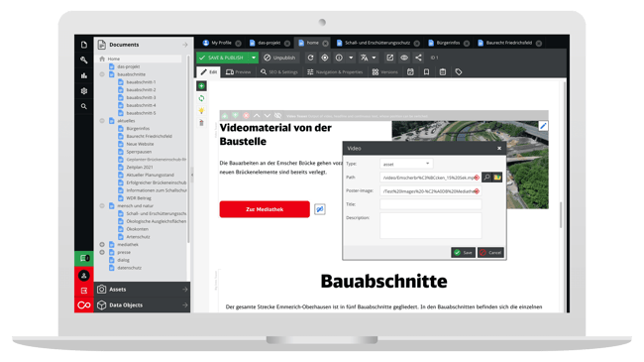Click the Title input field
Viewport: 644px width, 362px height.
click(x=430, y=204)
